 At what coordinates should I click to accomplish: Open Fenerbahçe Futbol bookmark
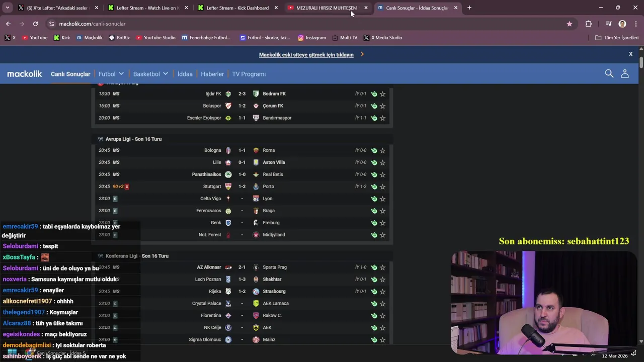[x=206, y=38]
